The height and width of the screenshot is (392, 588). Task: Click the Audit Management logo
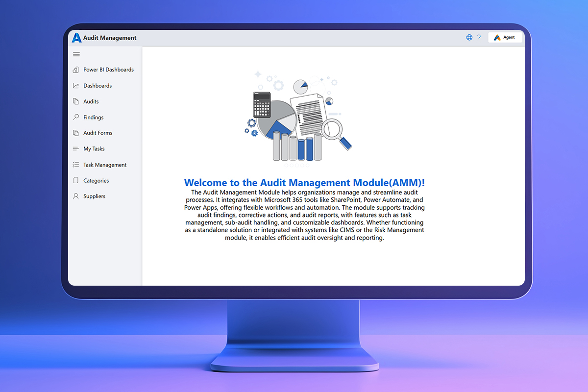(77, 37)
